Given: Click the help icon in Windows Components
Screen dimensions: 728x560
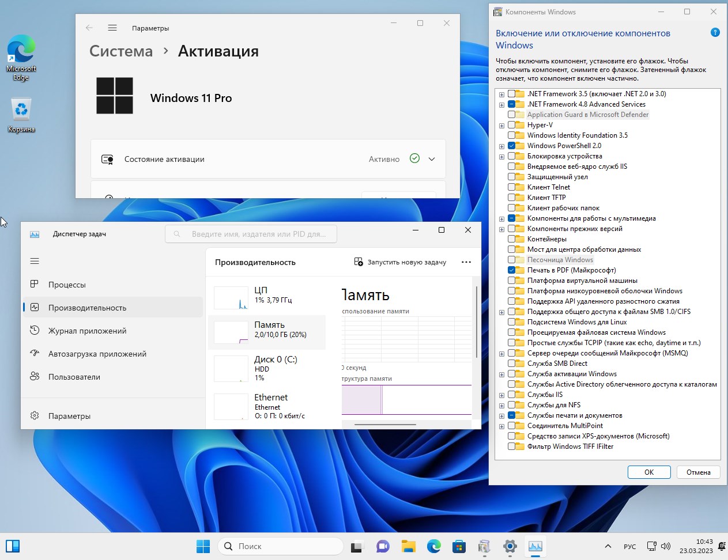Looking at the screenshot, I should [x=715, y=33].
